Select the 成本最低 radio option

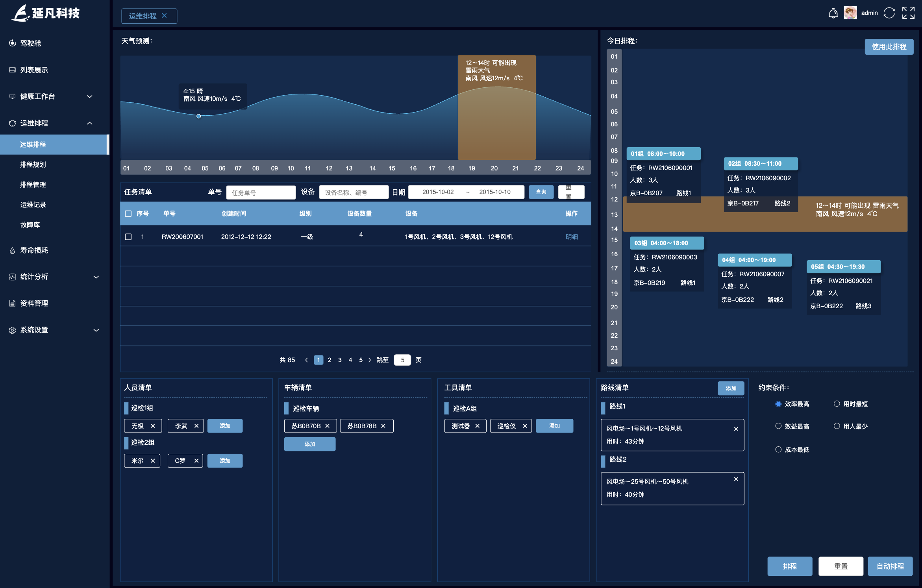click(778, 449)
